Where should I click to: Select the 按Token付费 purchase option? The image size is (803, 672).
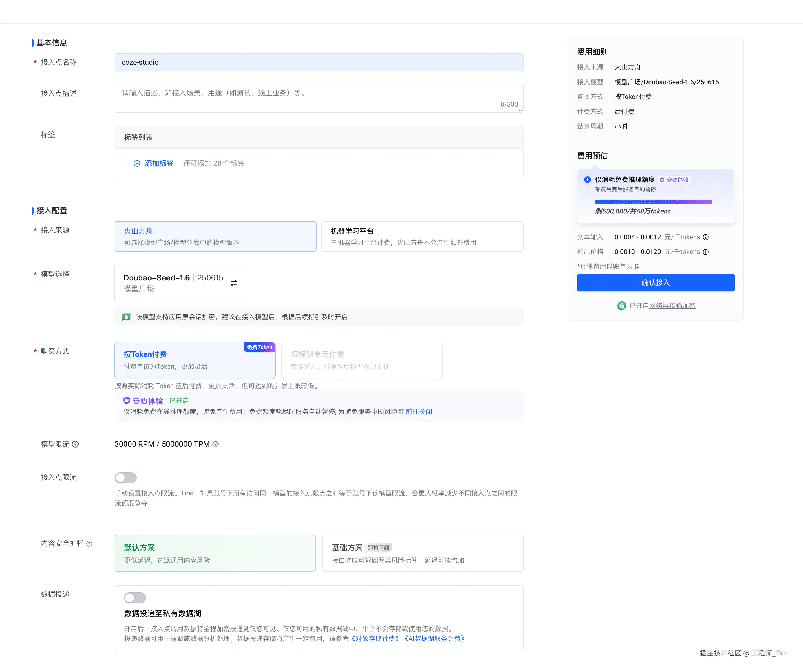[x=195, y=360]
